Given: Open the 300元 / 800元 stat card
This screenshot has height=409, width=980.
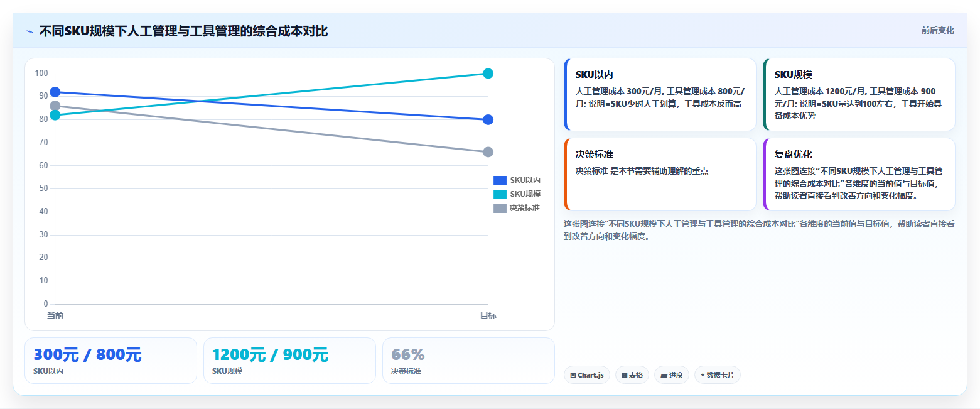Looking at the screenshot, I should tap(110, 361).
